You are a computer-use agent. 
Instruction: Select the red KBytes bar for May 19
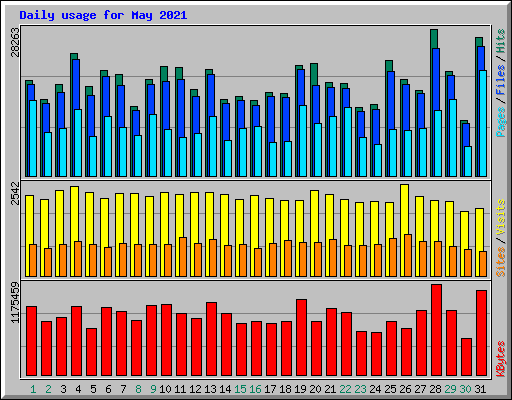coord(301,337)
